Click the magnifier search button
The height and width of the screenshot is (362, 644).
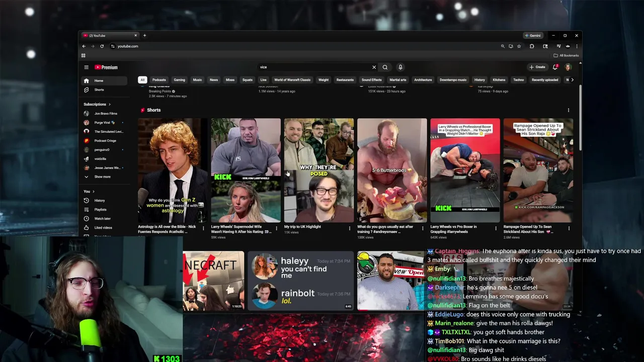(x=385, y=67)
